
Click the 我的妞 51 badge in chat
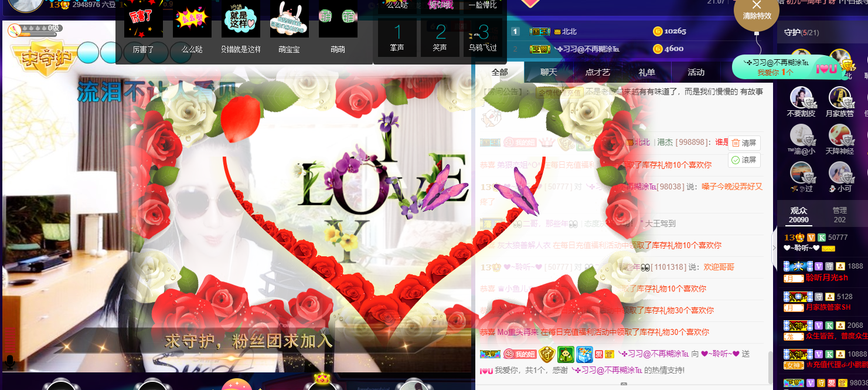520,143
